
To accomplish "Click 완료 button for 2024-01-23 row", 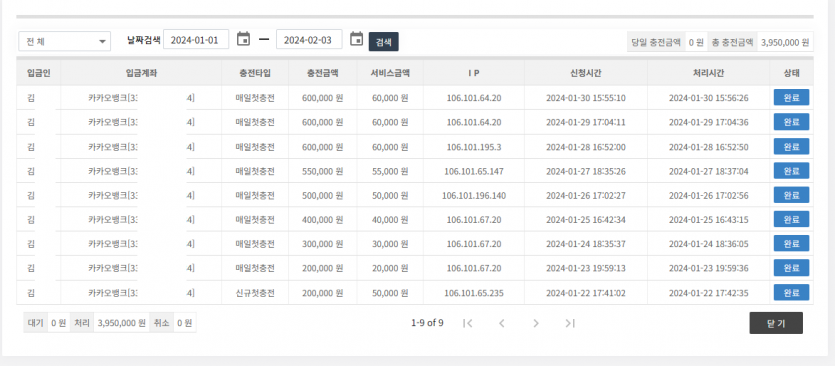I will click(x=791, y=267).
